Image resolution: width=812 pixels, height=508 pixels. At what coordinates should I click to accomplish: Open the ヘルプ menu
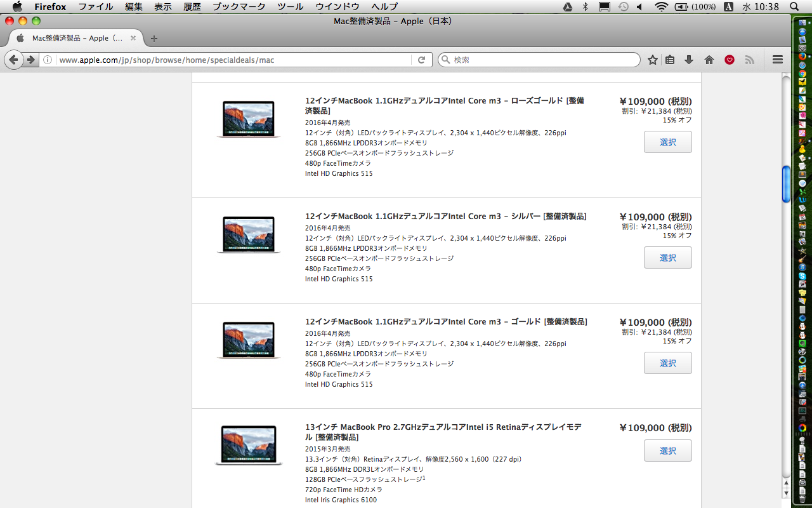pyautogui.click(x=385, y=7)
